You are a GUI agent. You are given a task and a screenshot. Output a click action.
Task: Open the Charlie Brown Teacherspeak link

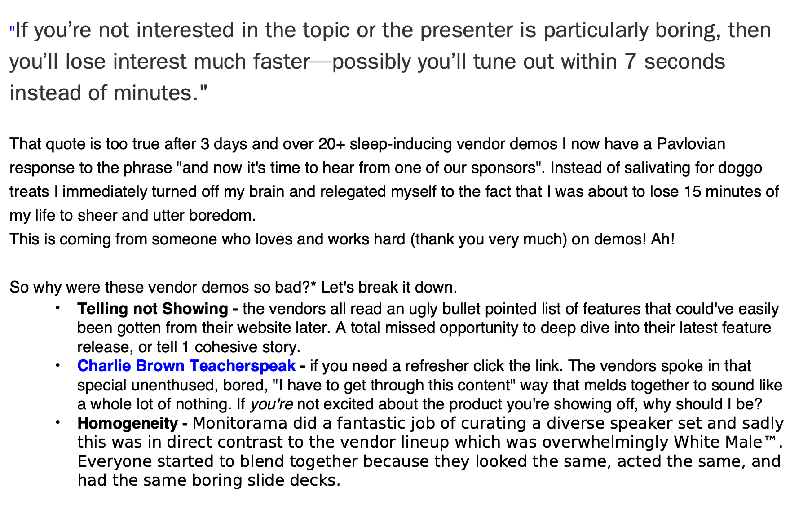[x=186, y=366]
